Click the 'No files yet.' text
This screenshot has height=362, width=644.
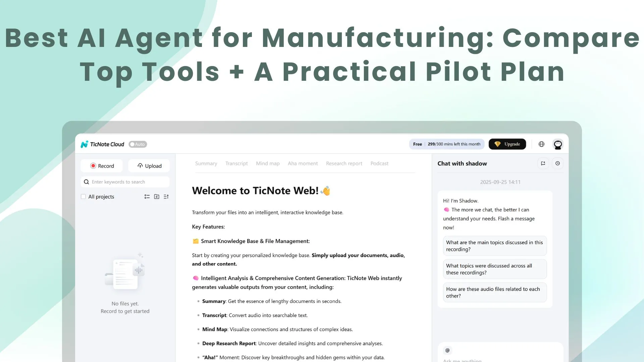(x=125, y=304)
